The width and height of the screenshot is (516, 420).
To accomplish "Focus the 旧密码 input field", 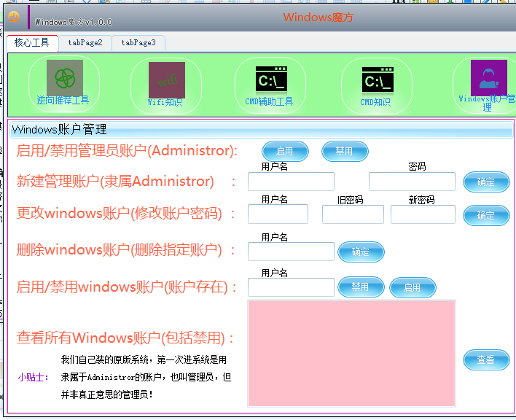I will click(353, 214).
